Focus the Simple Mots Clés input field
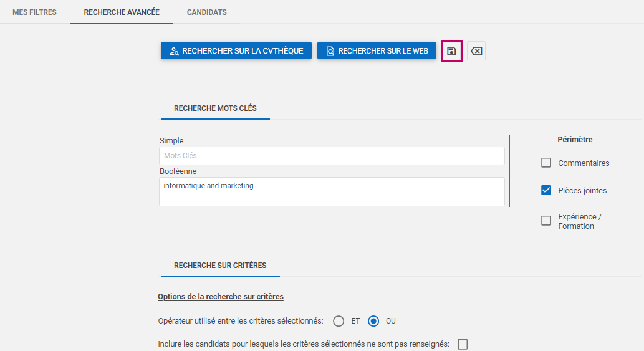Viewport: 644px width, 351px height. pos(332,156)
